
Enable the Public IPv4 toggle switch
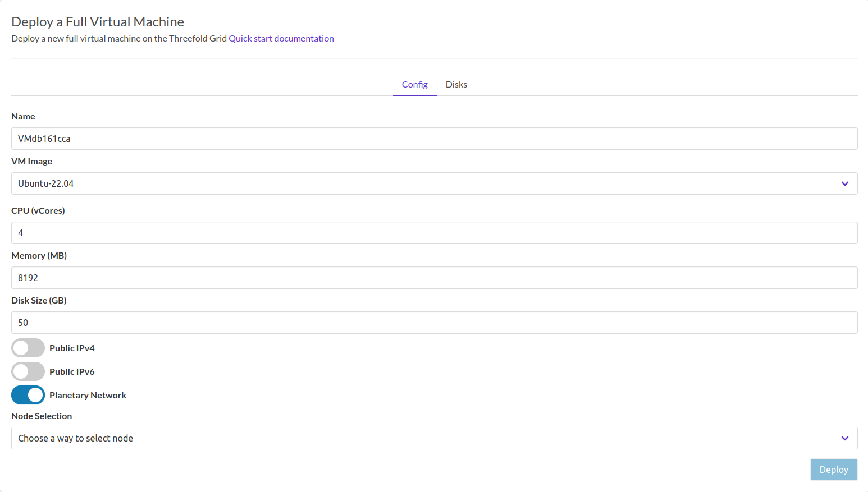click(28, 348)
